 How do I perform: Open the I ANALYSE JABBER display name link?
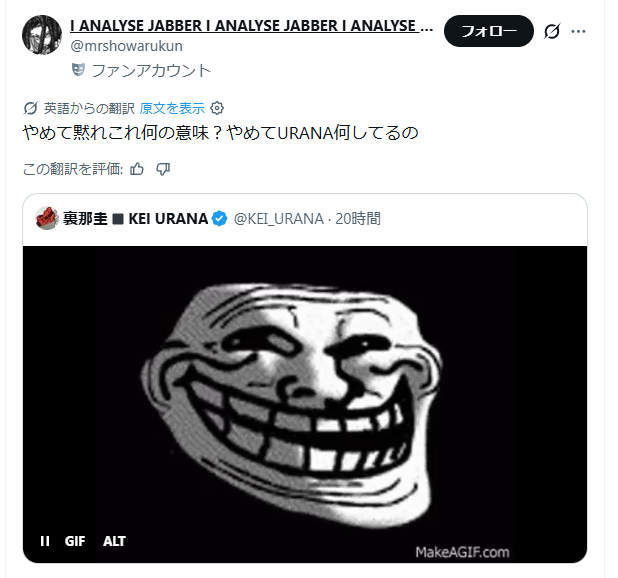coord(251,26)
